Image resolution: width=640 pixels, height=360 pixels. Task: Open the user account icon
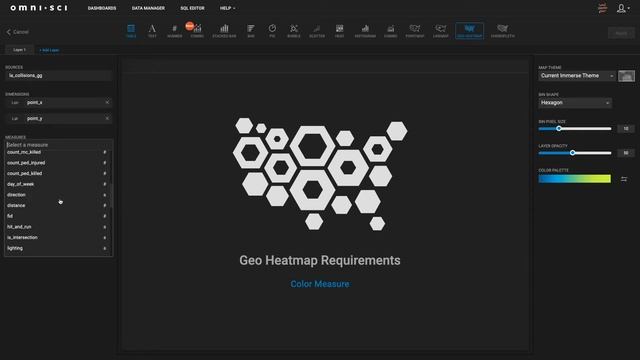click(622, 8)
